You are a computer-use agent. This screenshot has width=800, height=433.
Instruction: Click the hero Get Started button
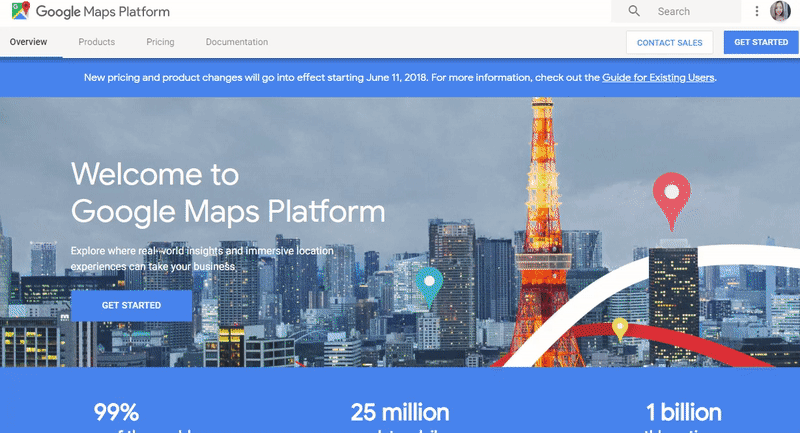[x=131, y=305]
